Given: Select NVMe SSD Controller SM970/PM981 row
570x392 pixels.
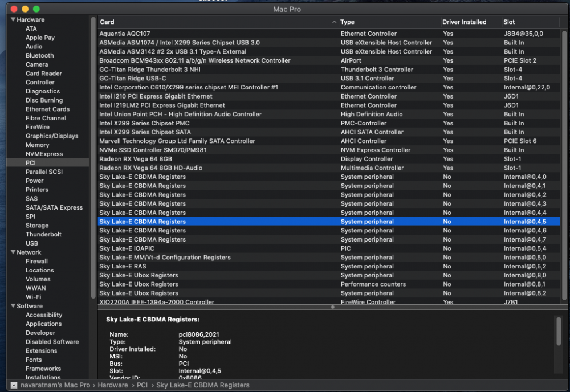Looking at the screenshot, I should pyautogui.click(x=329, y=150).
